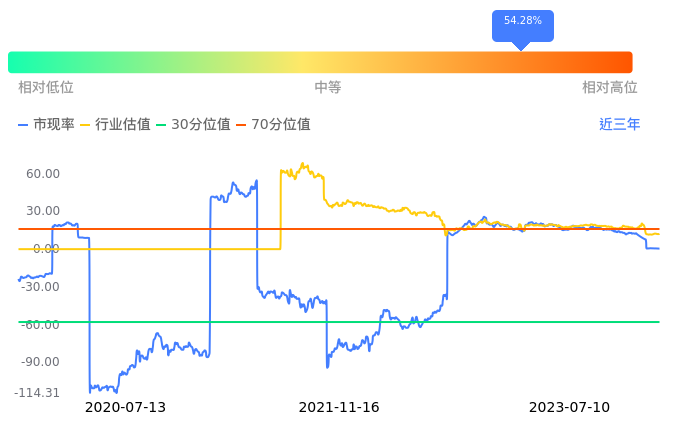
Task: Click the 中等 midpoint label
Action: coord(328,88)
